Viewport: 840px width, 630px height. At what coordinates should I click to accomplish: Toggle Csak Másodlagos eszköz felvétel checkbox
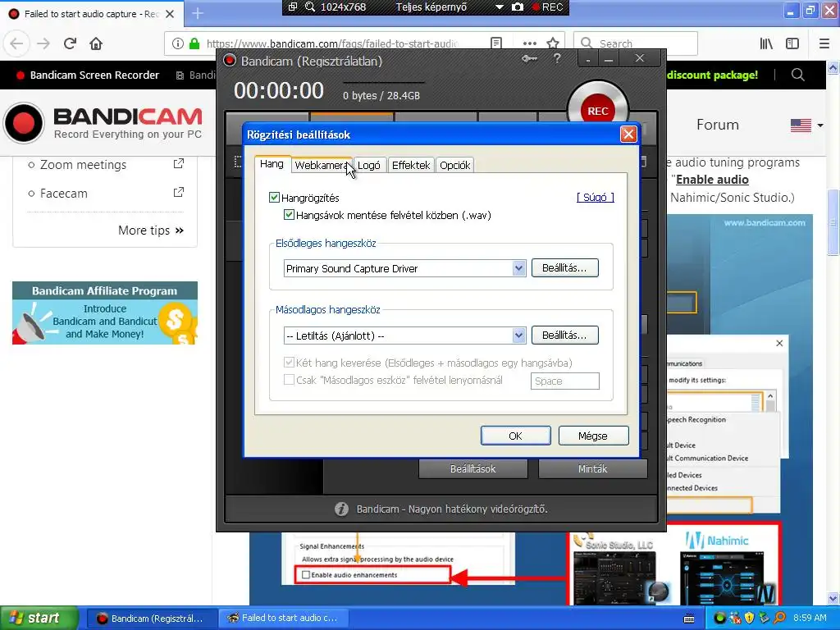tap(289, 380)
